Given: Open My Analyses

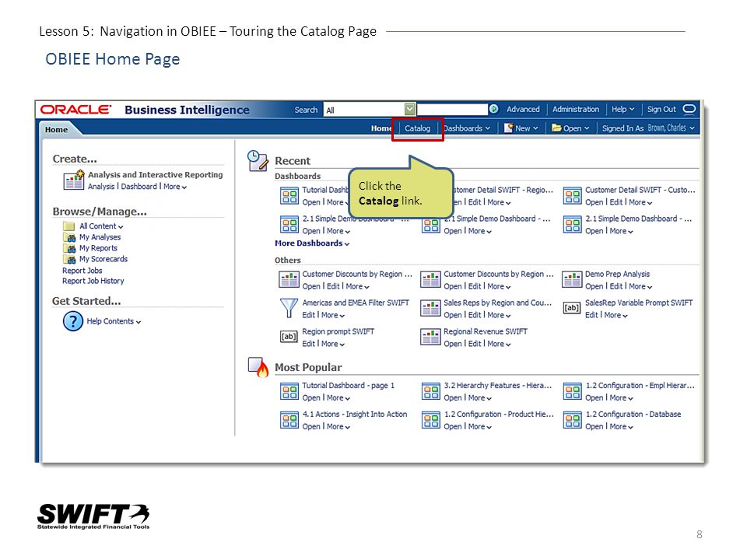Looking at the screenshot, I should pos(100,237).
